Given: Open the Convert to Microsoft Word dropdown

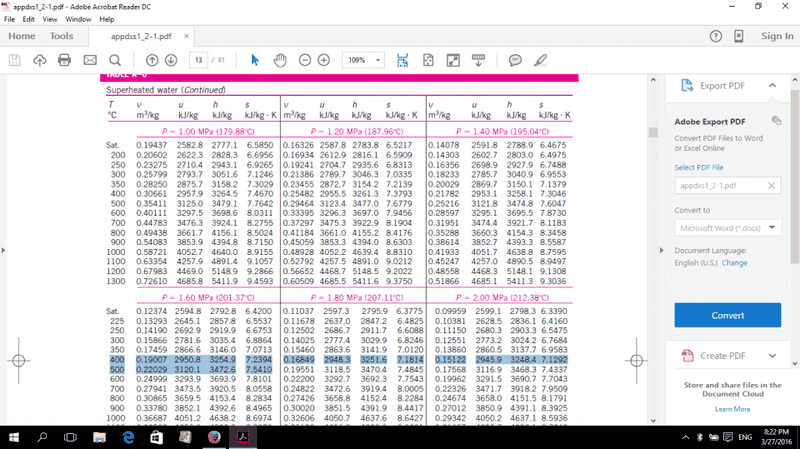Looking at the screenshot, I should click(727, 228).
